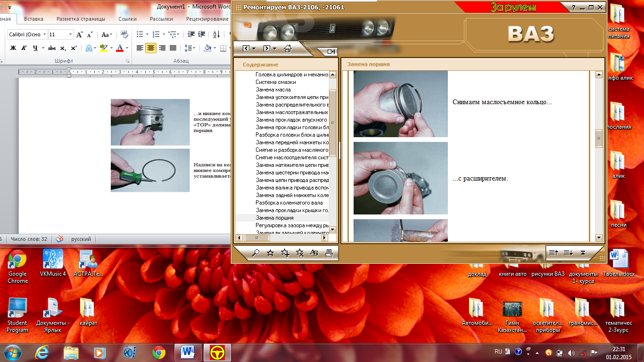This screenshot has width=644, height=362.
Task: Toggle italic К in Word
Action: [x=24, y=48]
